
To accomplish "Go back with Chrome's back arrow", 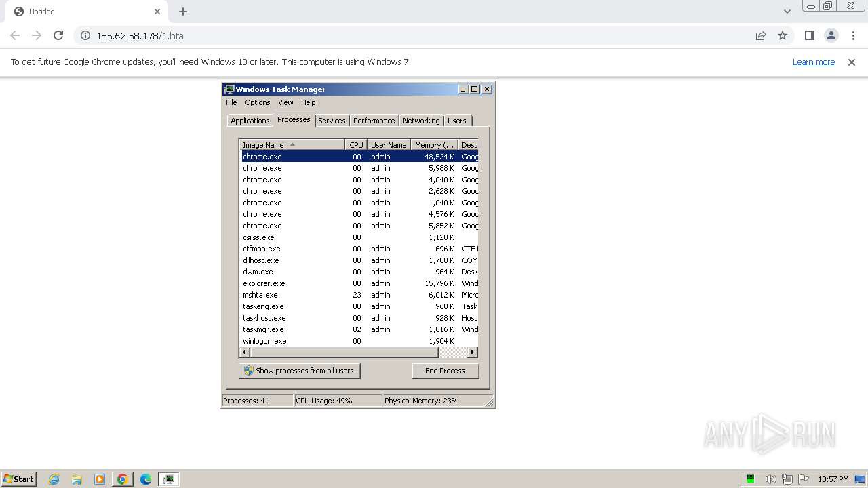I will point(15,35).
